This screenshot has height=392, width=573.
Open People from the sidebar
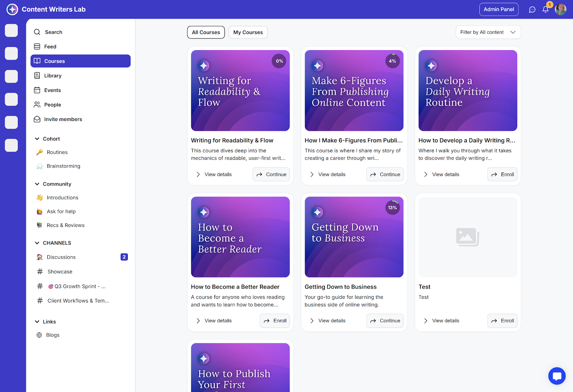81,105
